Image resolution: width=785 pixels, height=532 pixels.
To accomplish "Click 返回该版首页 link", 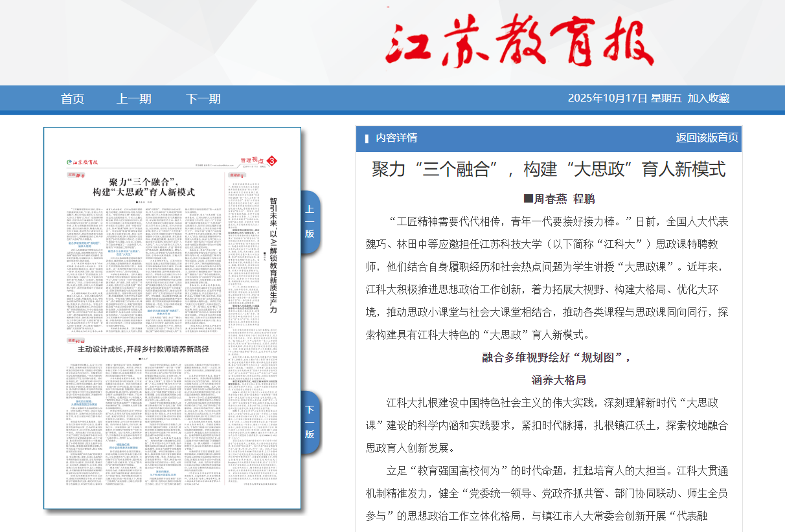I will click(x=707, y=138).
